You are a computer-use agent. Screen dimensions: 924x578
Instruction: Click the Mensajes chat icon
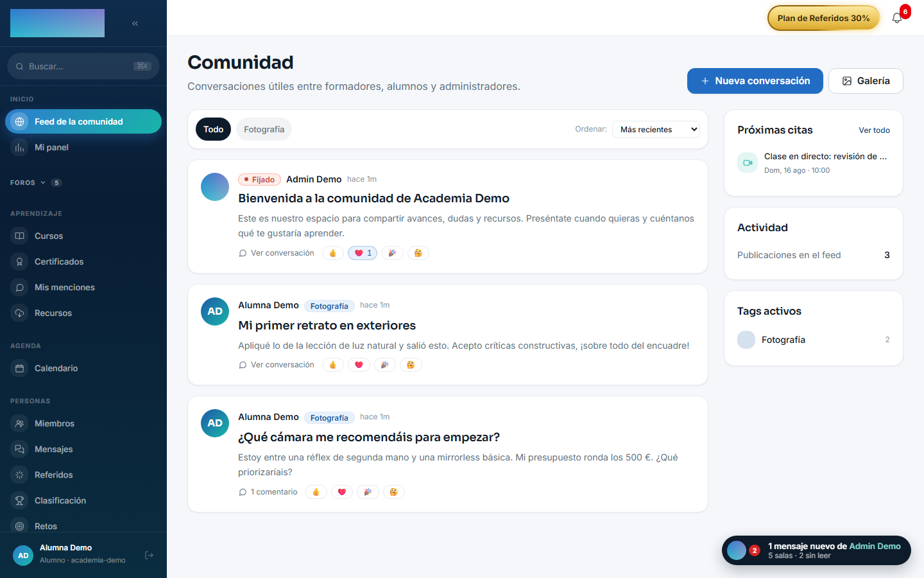click(20, 449)
